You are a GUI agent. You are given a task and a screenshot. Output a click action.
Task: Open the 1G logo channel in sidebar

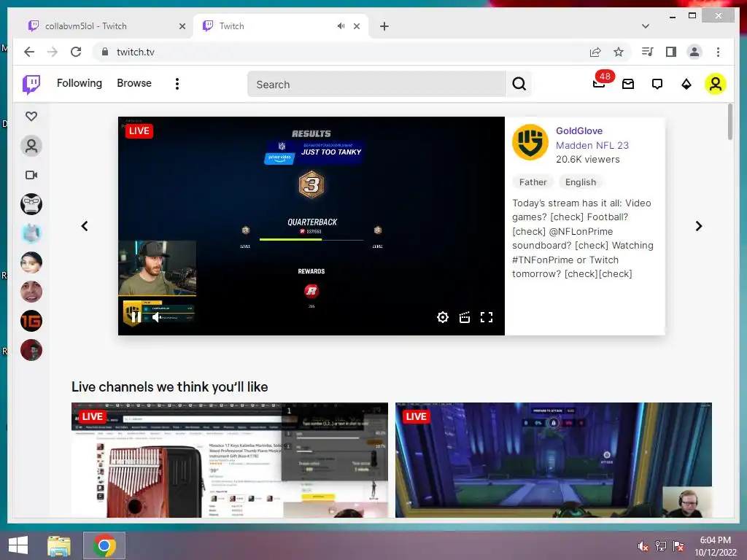pyautogui.click(x=31, y=321)
